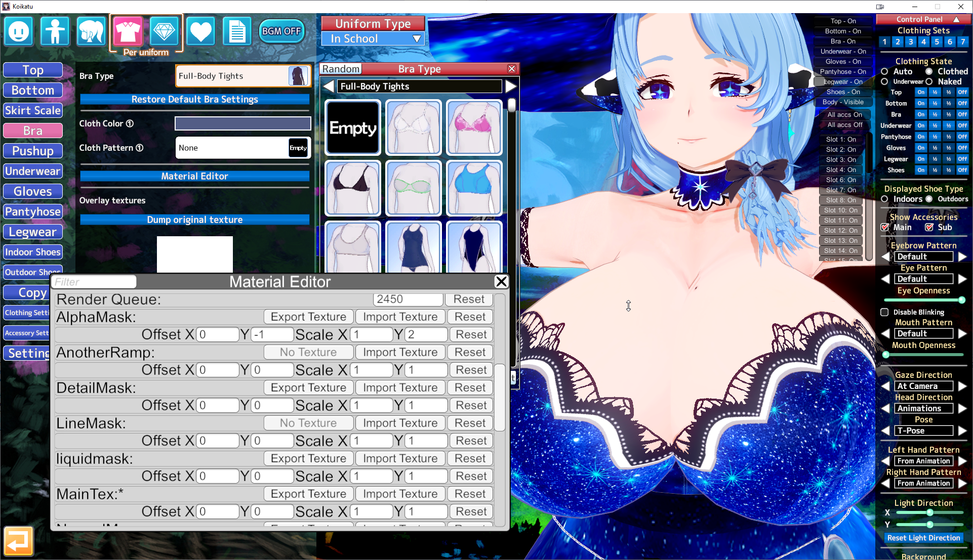Open the heart personality tab icon
The image size is (973, 560).
(x=200, y=31)
